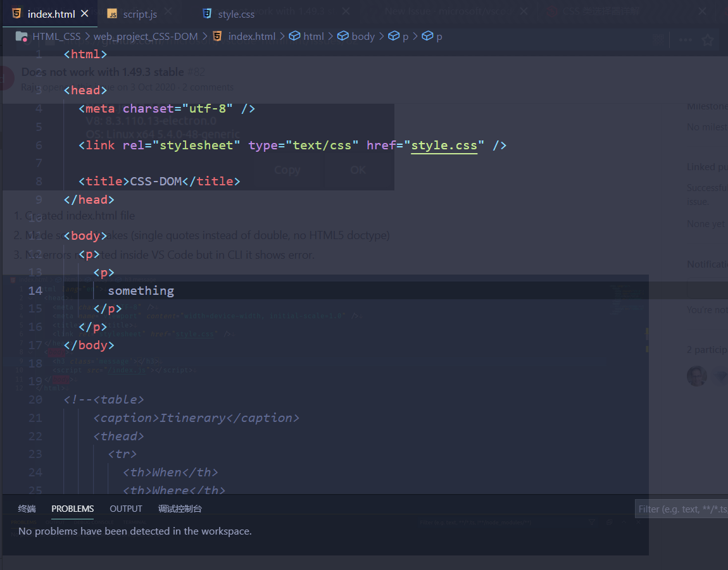
Task: Click the HTML5 icon on the index.html tab
Action: pyautogui.click(x=17, y=13)
